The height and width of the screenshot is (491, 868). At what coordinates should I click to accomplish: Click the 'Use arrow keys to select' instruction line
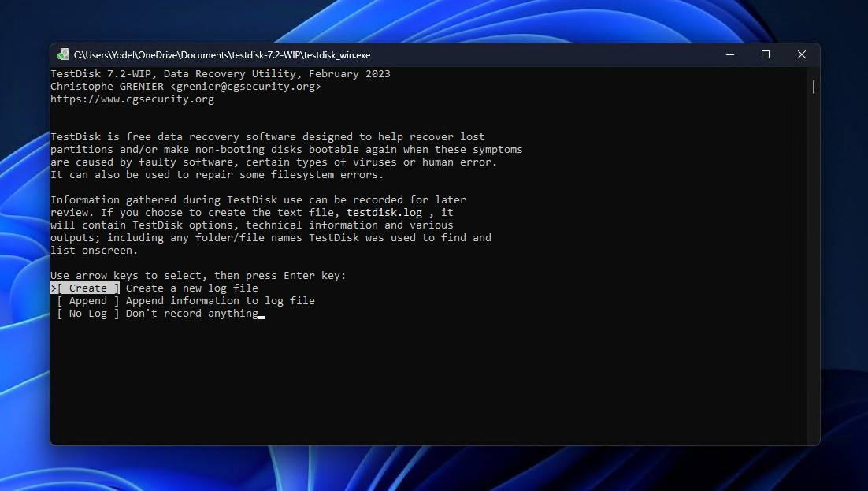point(198,275)
